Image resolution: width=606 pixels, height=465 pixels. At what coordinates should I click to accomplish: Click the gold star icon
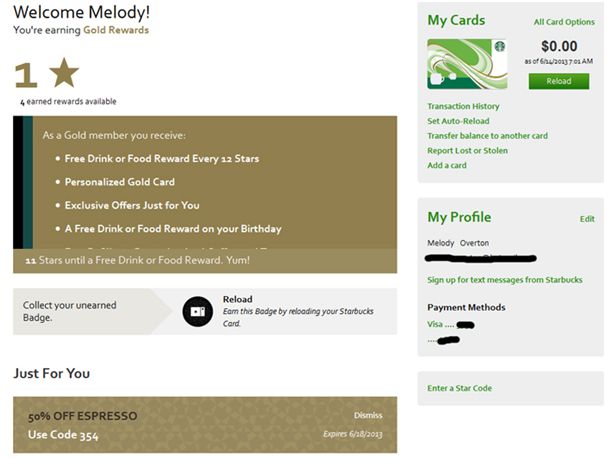[64, 73]
